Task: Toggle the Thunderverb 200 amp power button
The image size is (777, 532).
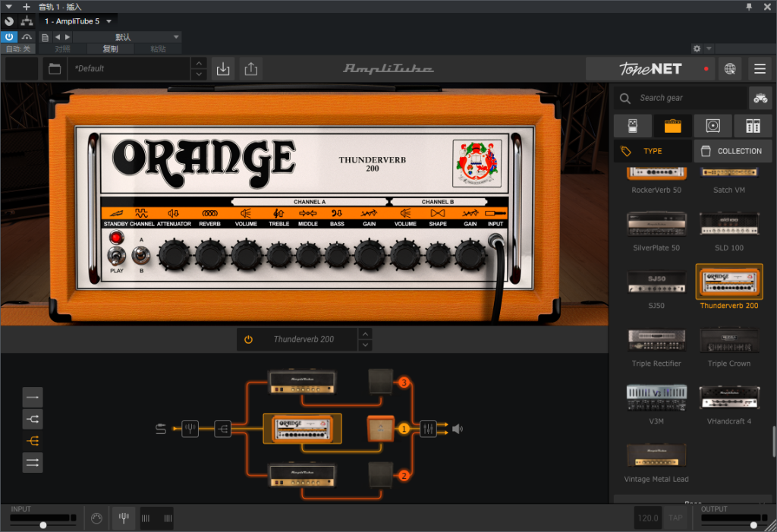Action: coord(248,340)
